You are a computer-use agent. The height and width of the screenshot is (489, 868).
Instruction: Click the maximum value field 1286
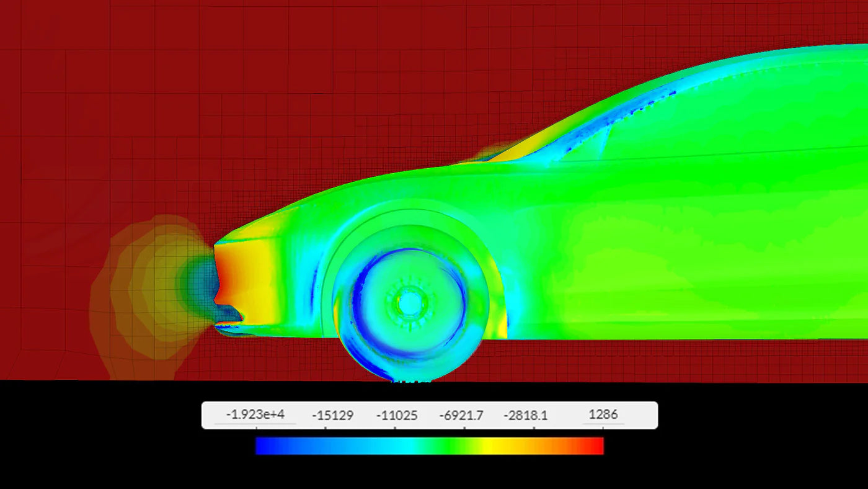tap(603, 415)
